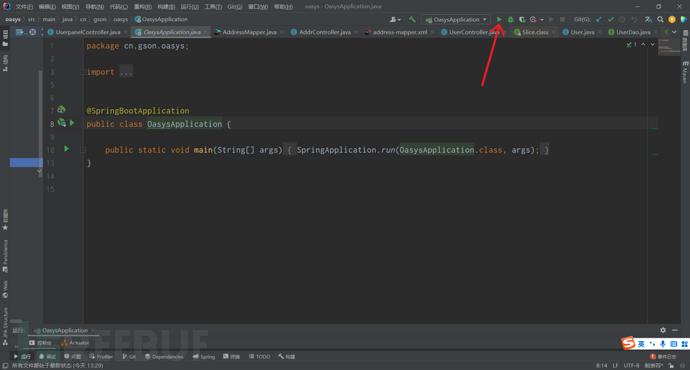Show hidden editor tabs dropdown chevron
690x370 pixels.
coord(674,32)
